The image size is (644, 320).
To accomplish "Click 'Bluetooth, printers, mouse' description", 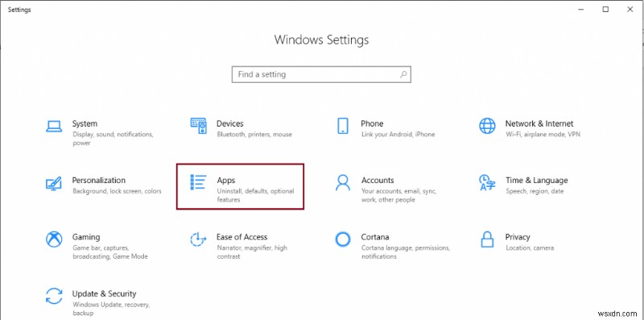I will coord(254,134).
